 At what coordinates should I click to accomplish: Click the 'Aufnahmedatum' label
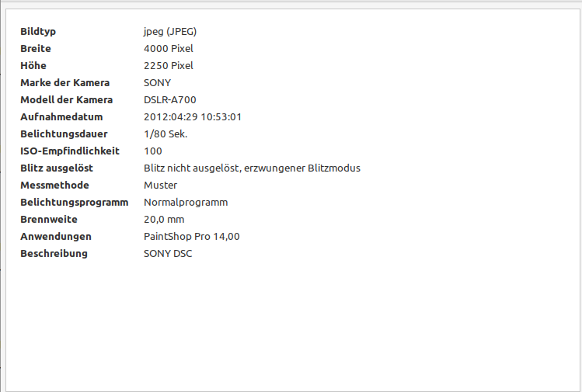tap(61, 117)
